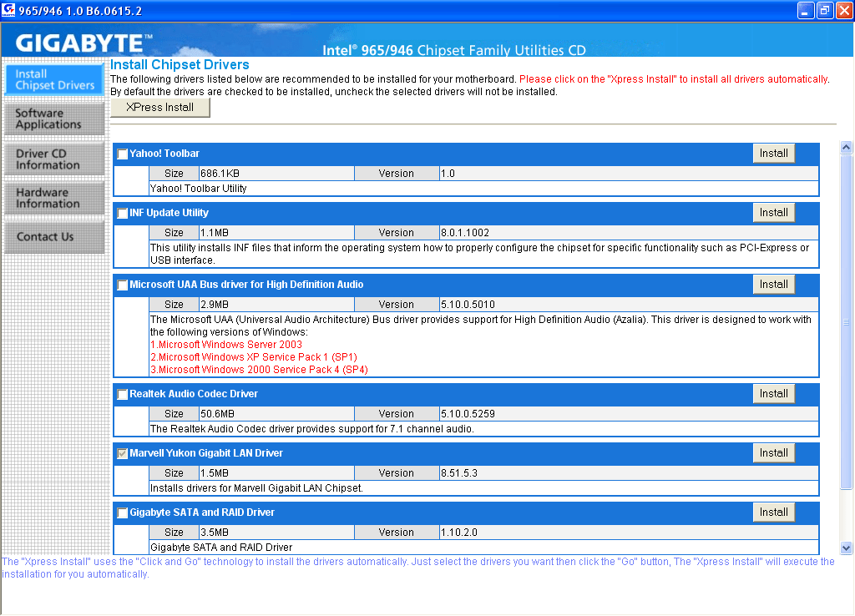This screenshot has height=616, width=855.
Task: Open the Install Chipset Drivers tab
Action: tap(54, 79)
